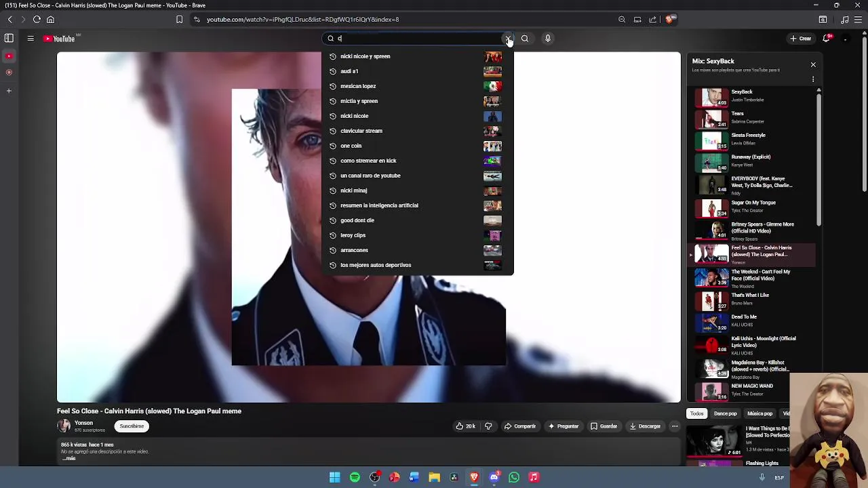
Task: Click the Crear button
Action: pos(801,39)
